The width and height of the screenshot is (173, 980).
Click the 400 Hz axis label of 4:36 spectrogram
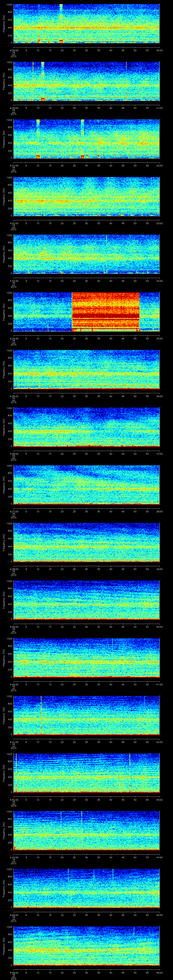(x=10, y=431)
